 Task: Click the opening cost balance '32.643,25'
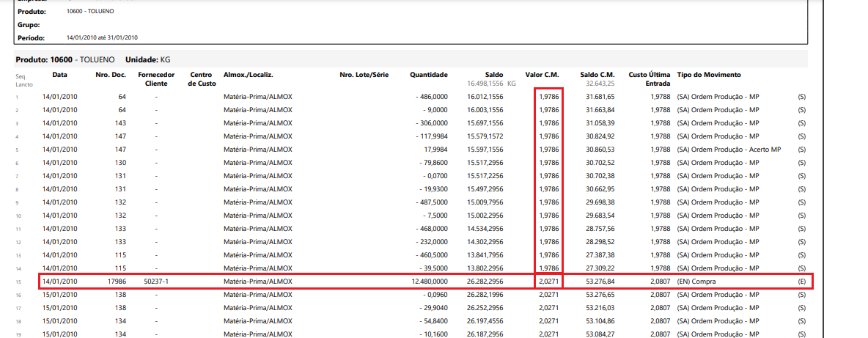(x=600, y=84)
